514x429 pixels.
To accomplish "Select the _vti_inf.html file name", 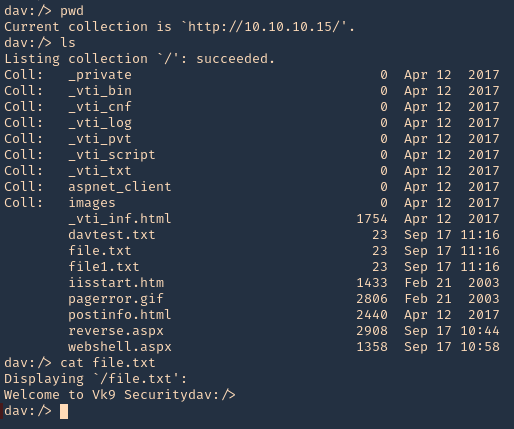I will 120,219.
